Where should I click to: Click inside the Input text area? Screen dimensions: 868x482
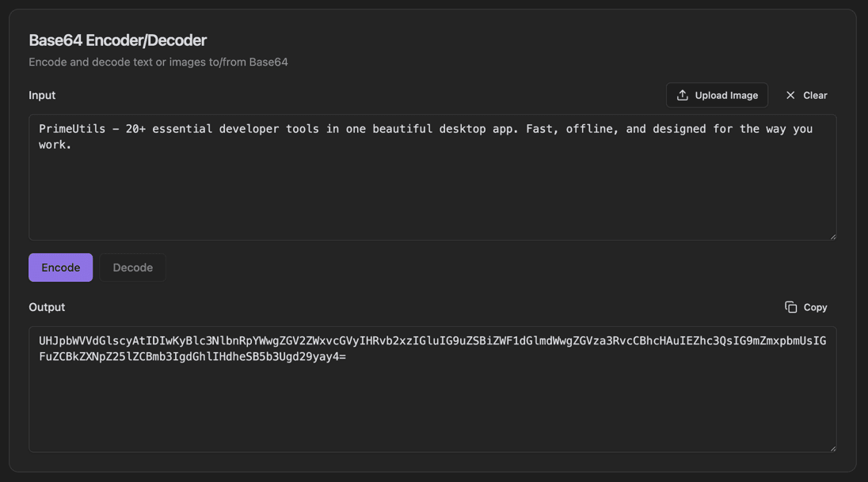click(433, 176)
